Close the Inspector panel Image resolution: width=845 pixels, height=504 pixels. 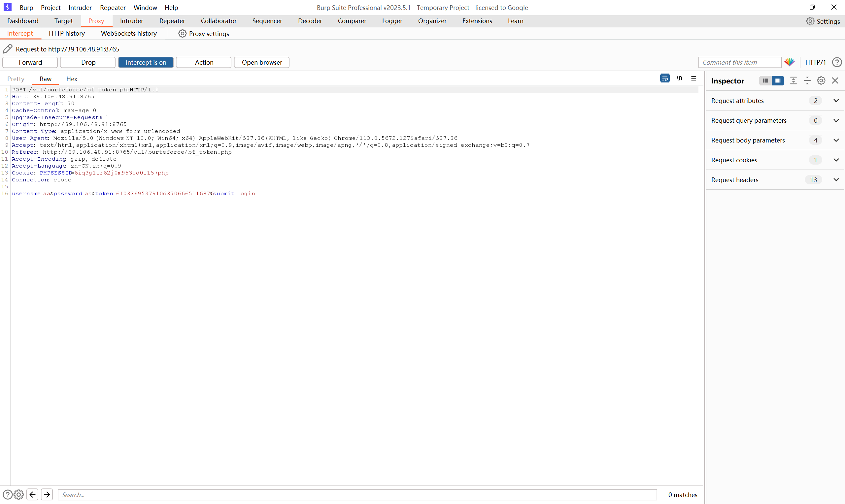click(835, 80)
